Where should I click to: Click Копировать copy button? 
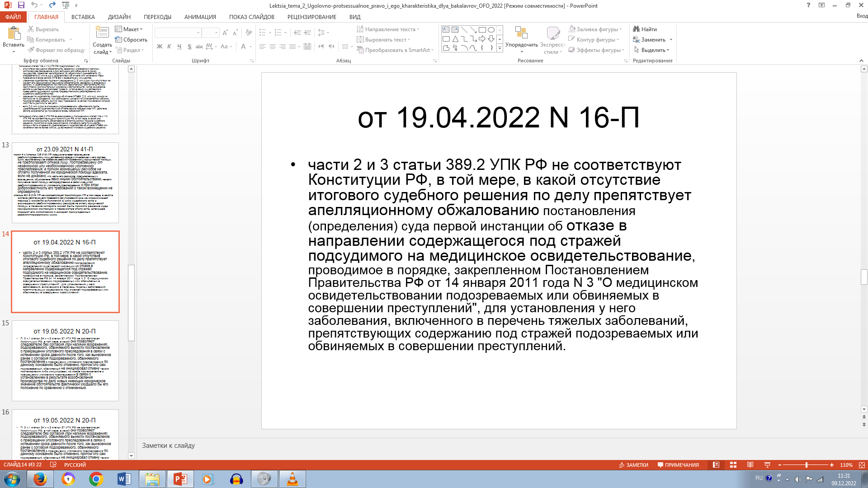click(46, 40)
